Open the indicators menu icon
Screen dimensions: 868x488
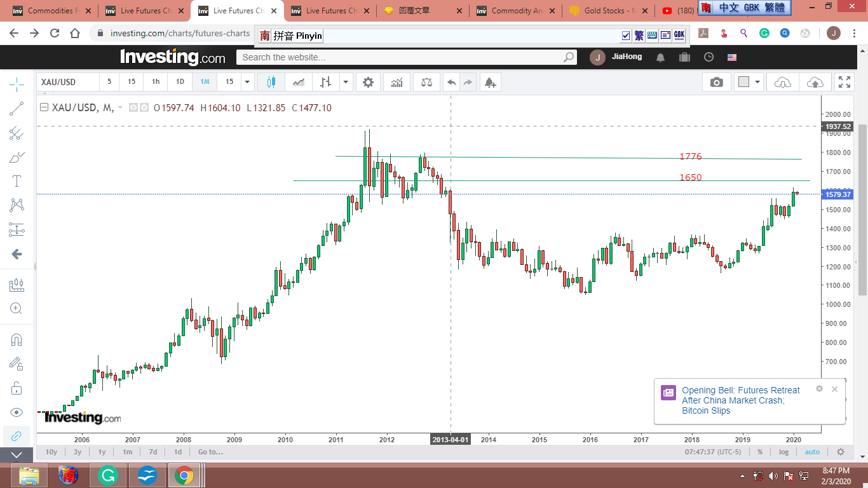(x=397, y=82)
